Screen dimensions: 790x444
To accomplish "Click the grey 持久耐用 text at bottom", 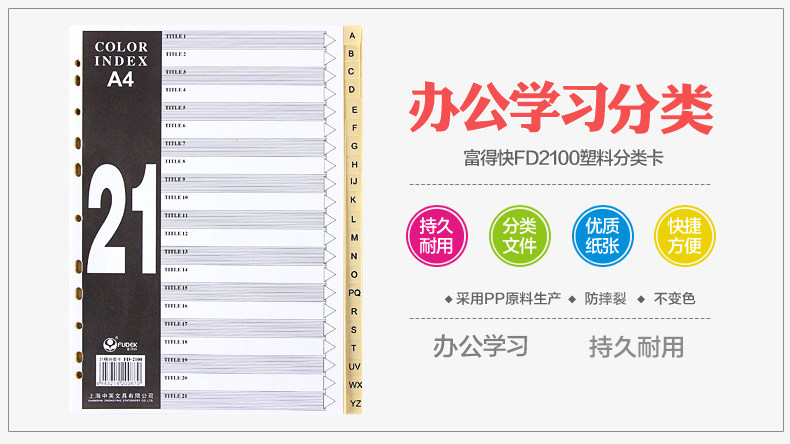I will 636,347.
